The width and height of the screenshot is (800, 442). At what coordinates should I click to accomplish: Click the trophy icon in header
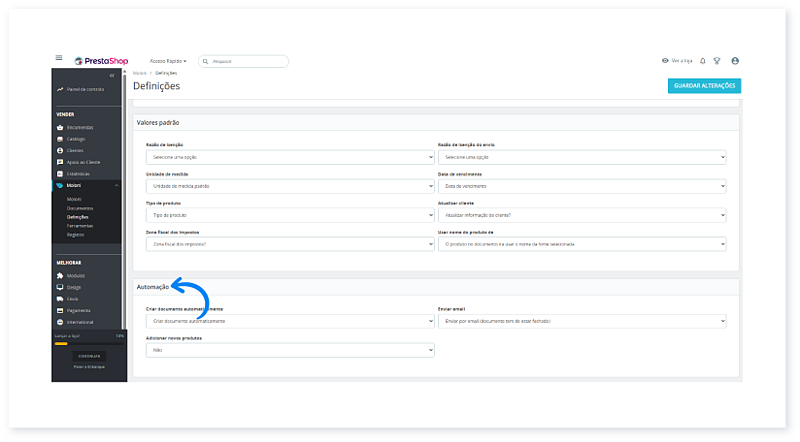coord(716,61)
